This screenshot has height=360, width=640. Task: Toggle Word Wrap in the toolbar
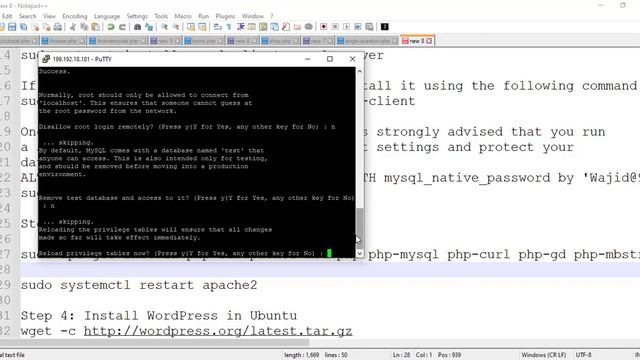tap(218, 27)
